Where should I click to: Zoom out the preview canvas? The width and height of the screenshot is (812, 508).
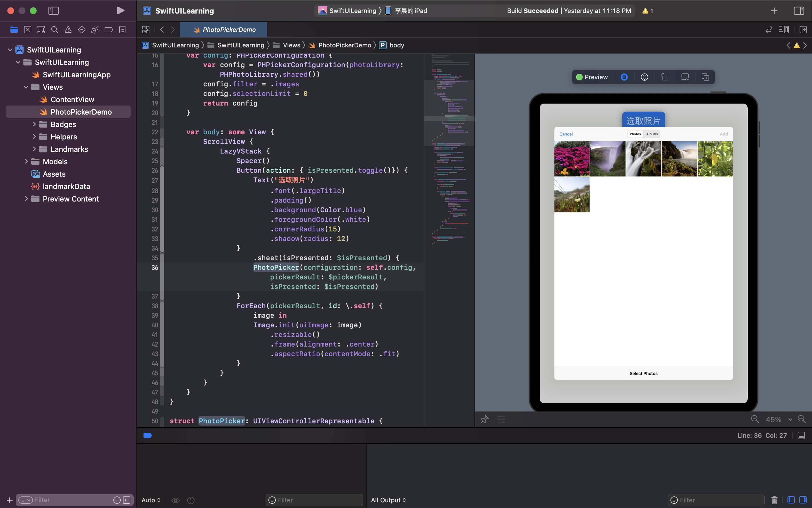point(754,419)
